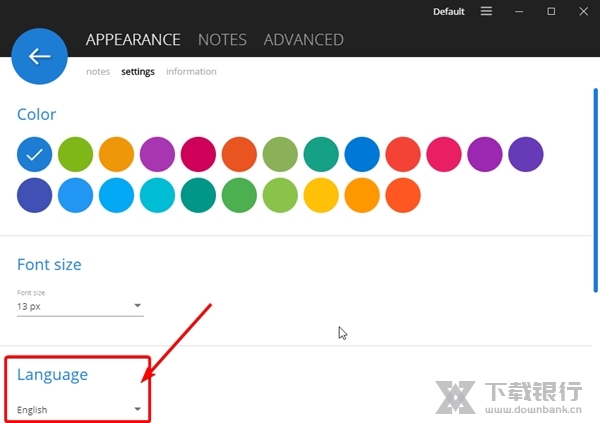Viewport: 600px width, 423px height.
Task: Go to the notes sub-tab
Action: pos(98,72)
